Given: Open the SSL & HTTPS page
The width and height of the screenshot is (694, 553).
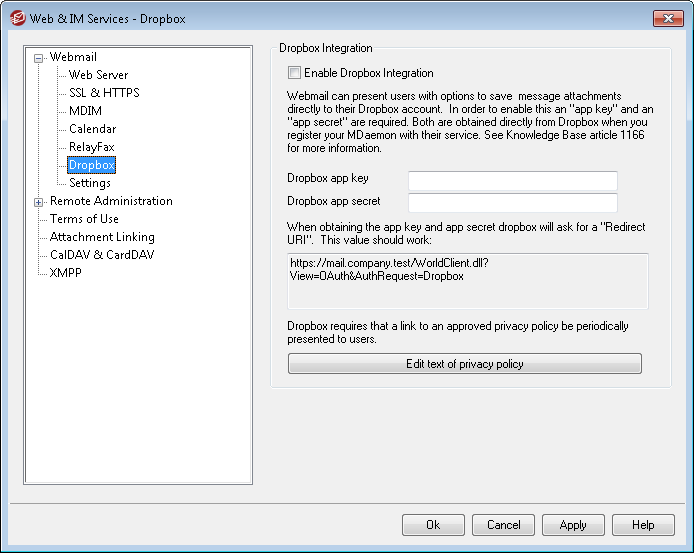Looking at the screenshot, I should (x=104, y=93).
